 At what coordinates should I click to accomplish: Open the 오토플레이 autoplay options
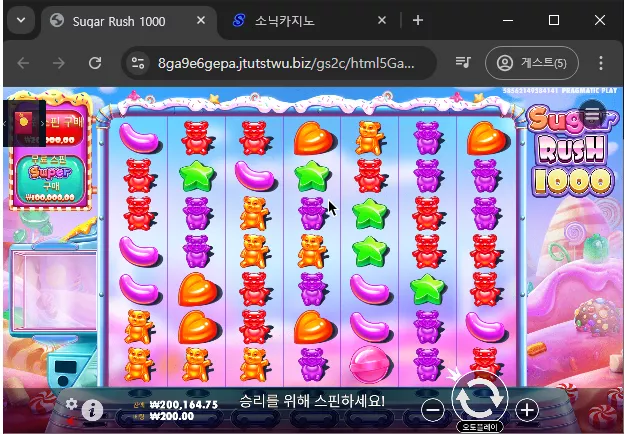(x=480, y=427)
